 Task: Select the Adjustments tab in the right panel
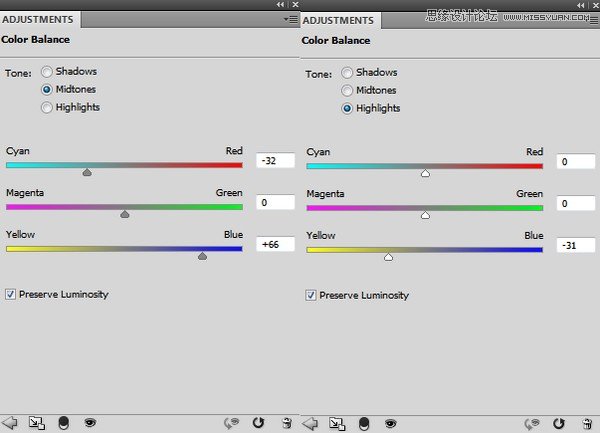pyautogui.click(x=338, y=19)
